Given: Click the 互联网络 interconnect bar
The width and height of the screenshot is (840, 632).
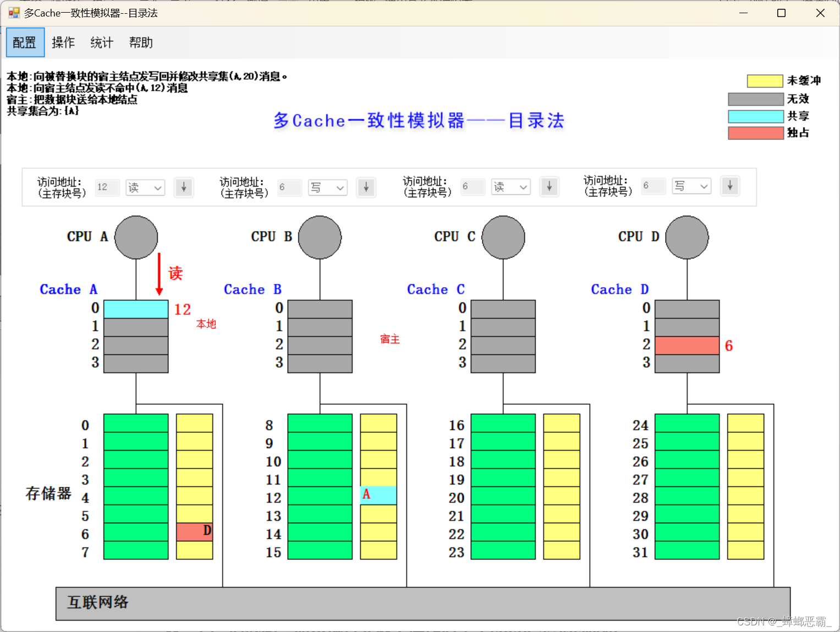Looking at the screenshot, I should click(423, 603).
